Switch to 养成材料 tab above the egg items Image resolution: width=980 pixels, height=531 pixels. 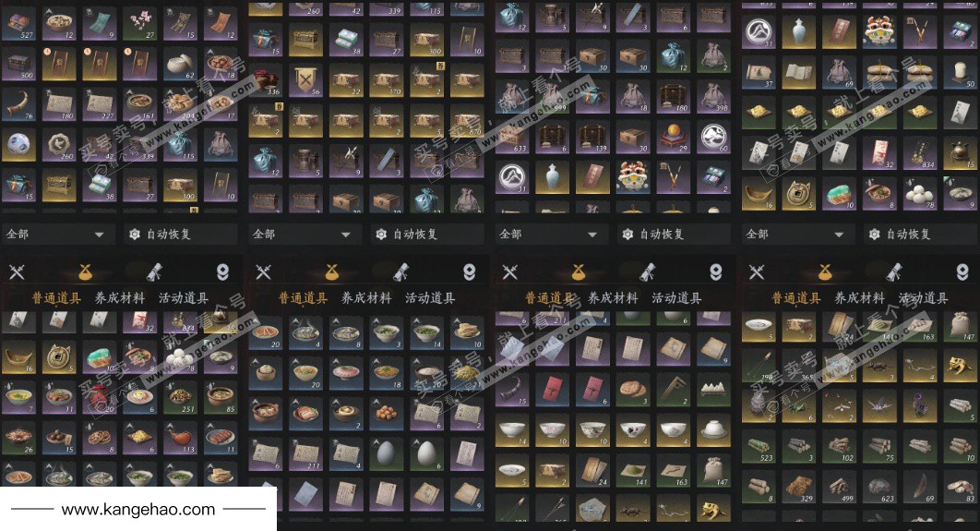click(x=366, y=298)
